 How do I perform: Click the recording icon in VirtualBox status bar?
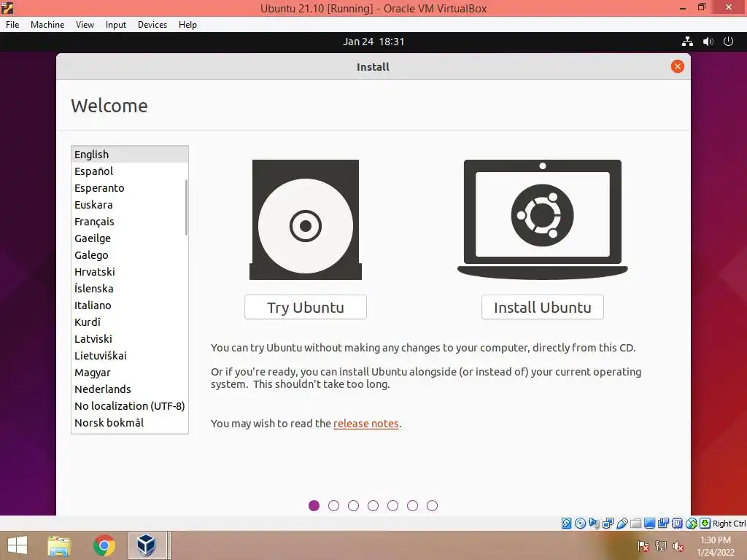click(663, 524)
